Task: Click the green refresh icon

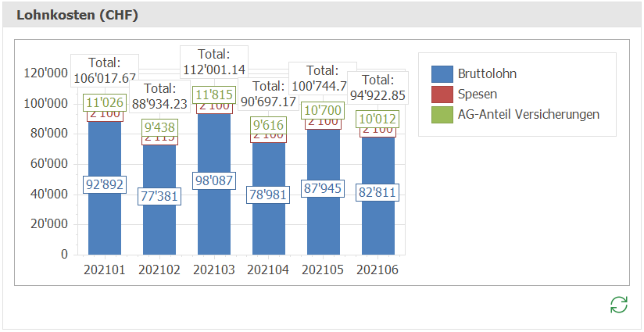Action: click(619, 305)
